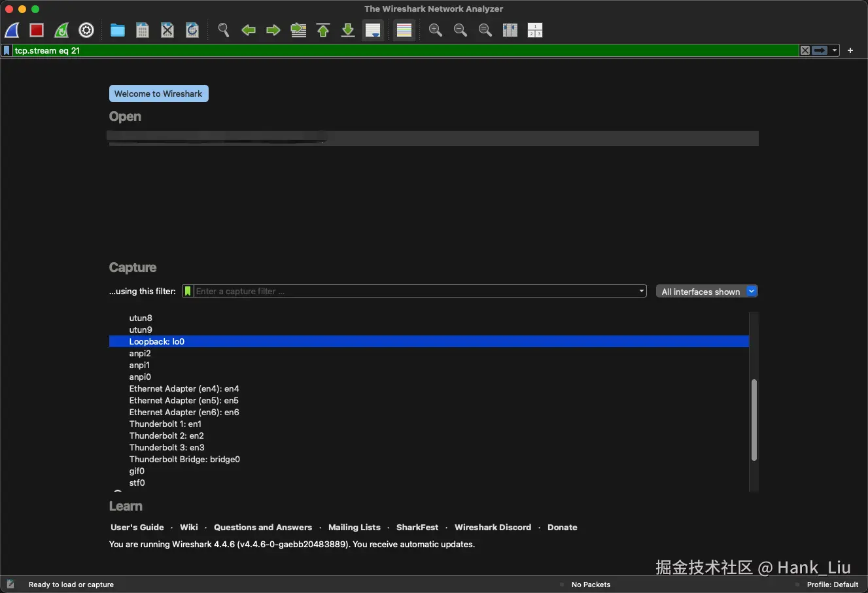Close the capture file using the X document icon
The image size is (868, 593).
click(167, 30)
